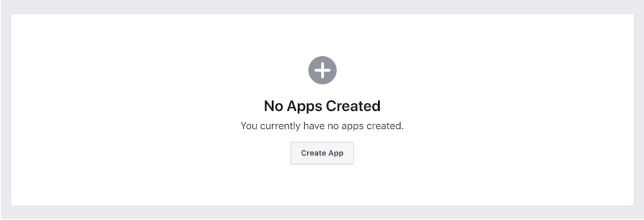Click the text You currently have no apps created
Viewport: 644px width, 220px height.
322,126
